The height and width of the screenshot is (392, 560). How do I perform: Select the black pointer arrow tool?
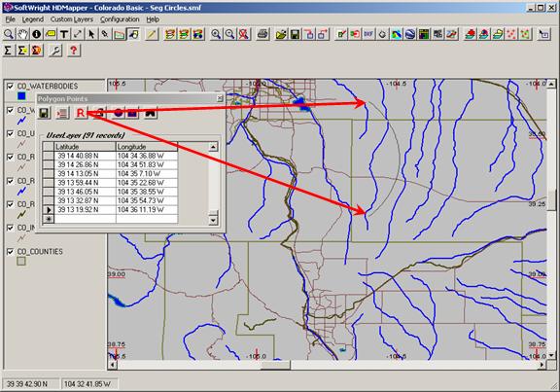(91, 34)
